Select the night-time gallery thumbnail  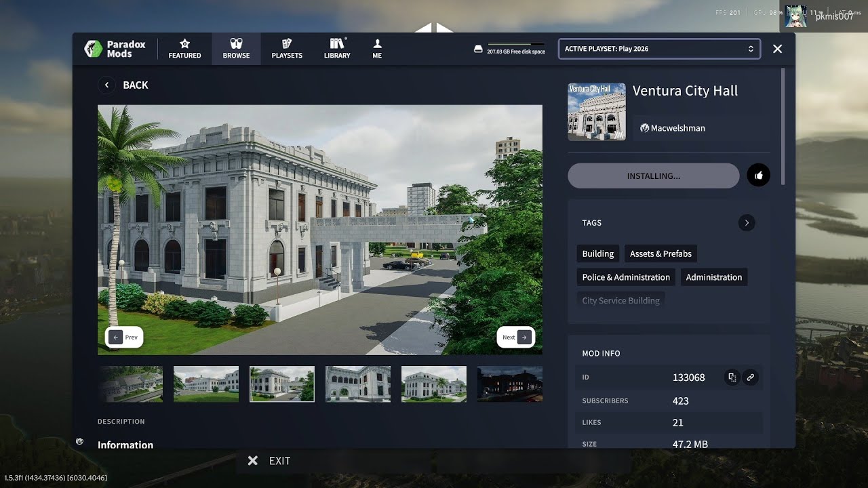pos(510,384)
